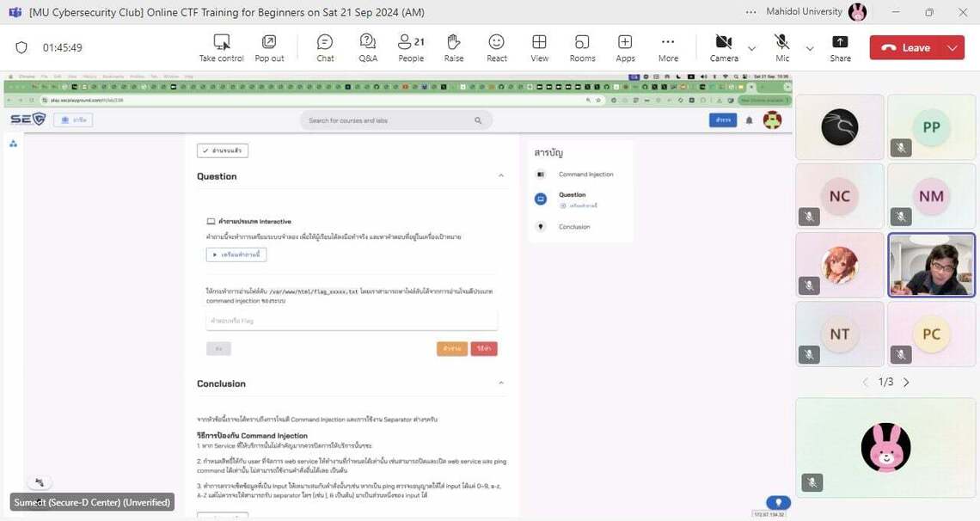Expand the Leave options dropdown
Viewport: 980px width, 521px height.
pyautogui.click(x=952, y=48)
